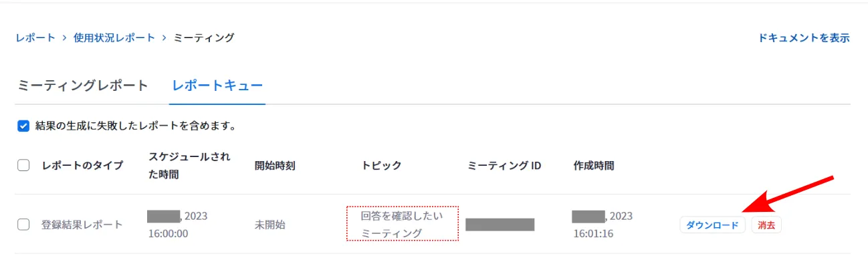
Task: Tick the select-all checkbox in table header
Action: click(23, 166)
